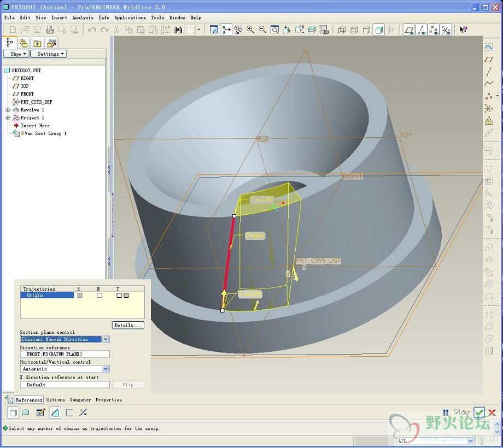Open the Show dropdown in model tree
The image size is (503, 448).
pyautogui.click(x=16, y=54)
